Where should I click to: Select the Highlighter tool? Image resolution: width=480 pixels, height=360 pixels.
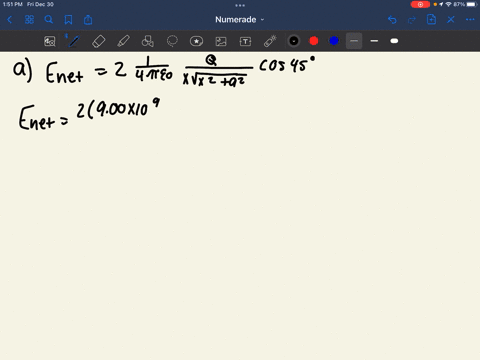(123, 41)
